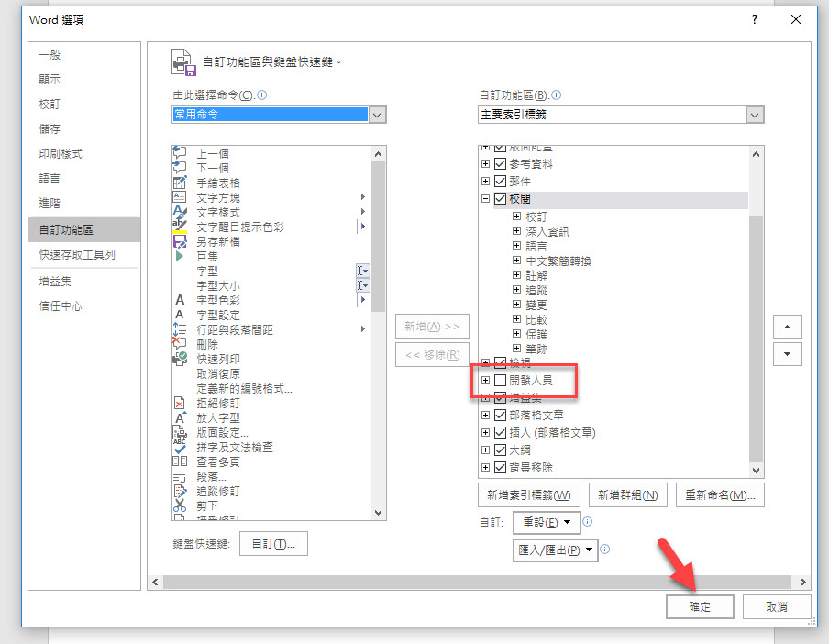Screen dimensions: 829x644
Task: Click info icon next to 重設 button
Action: 588,522
